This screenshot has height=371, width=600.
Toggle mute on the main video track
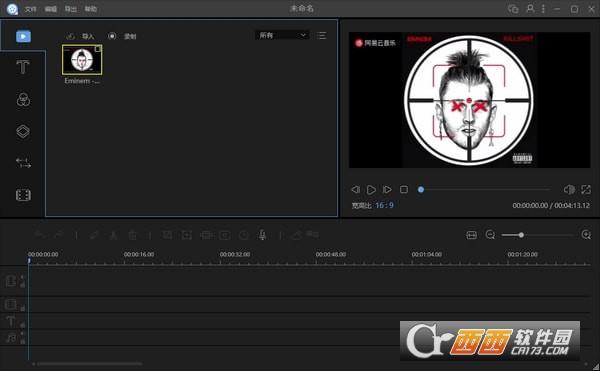click(22, 277)
